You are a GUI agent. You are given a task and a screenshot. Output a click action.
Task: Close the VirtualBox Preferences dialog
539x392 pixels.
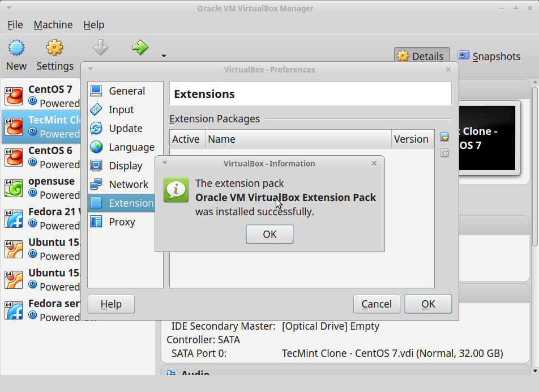click(x=448, y=70)
